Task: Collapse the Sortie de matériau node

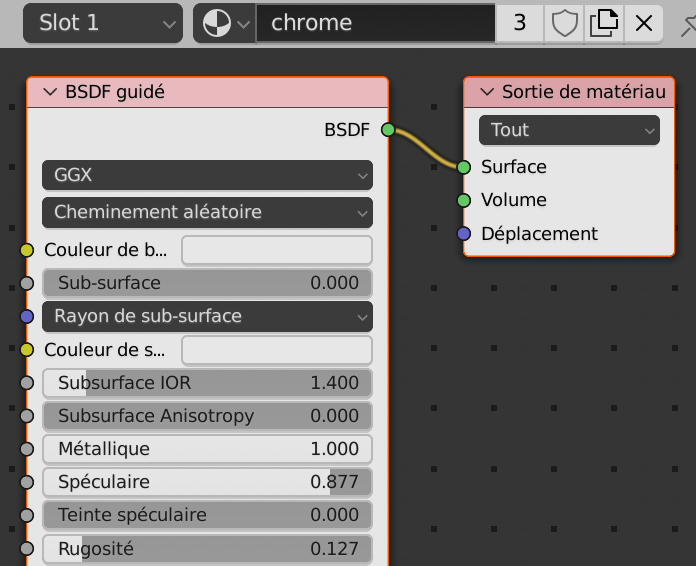Action: 487,93
